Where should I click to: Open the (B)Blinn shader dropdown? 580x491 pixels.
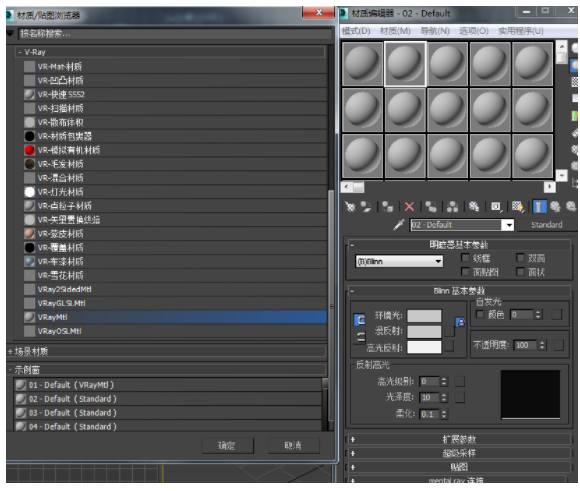click(399, 261)
